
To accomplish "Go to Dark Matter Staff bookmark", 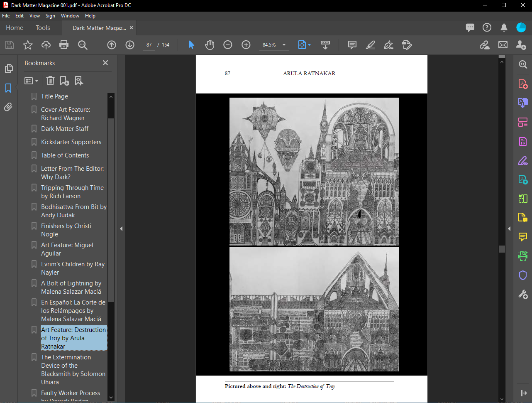I will (x=65, y=129).
